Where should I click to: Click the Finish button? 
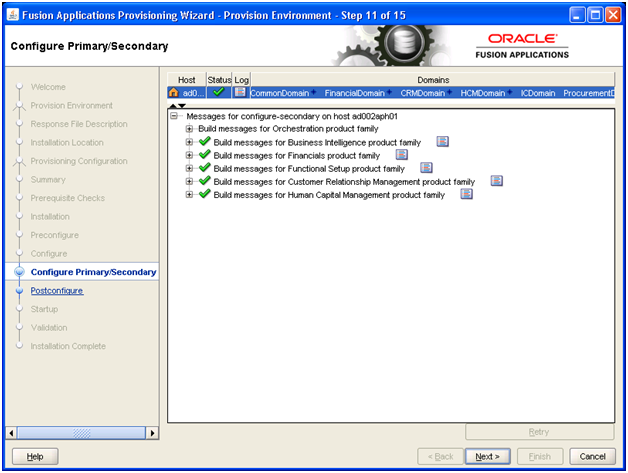click(x=540, y=456)
